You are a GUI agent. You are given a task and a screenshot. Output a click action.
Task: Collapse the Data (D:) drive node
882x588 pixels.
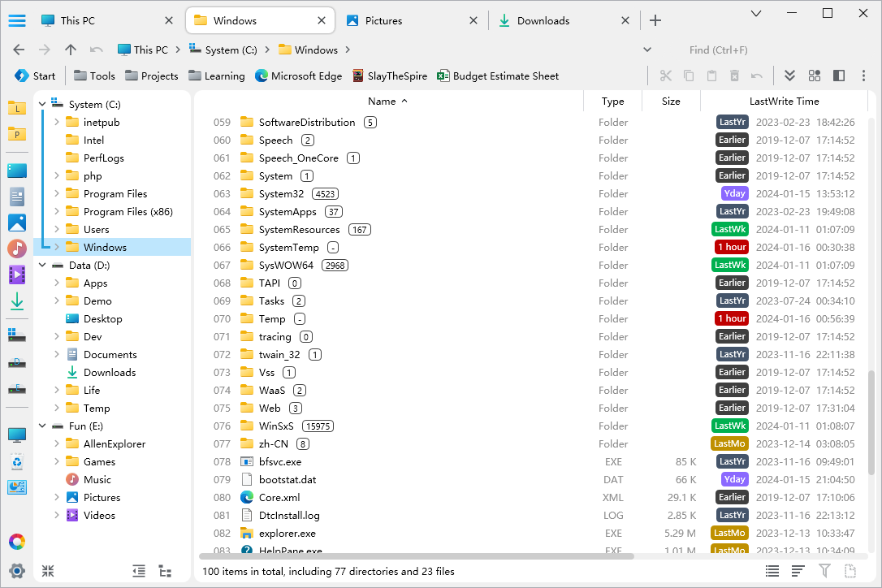42,266
